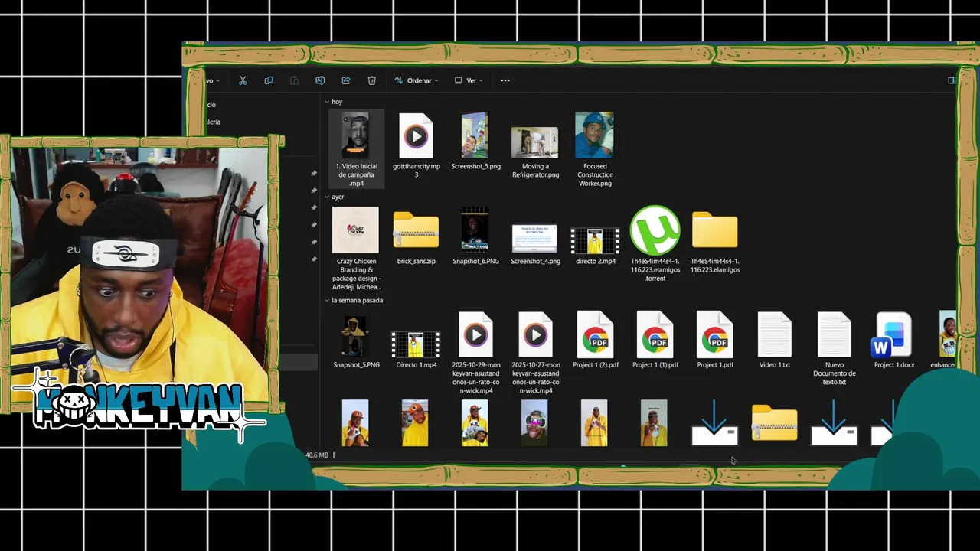This screenshot has height=551, width=980.
Task: Select the 'Directo 1.mp4' video file
Action: click(416, 349)
